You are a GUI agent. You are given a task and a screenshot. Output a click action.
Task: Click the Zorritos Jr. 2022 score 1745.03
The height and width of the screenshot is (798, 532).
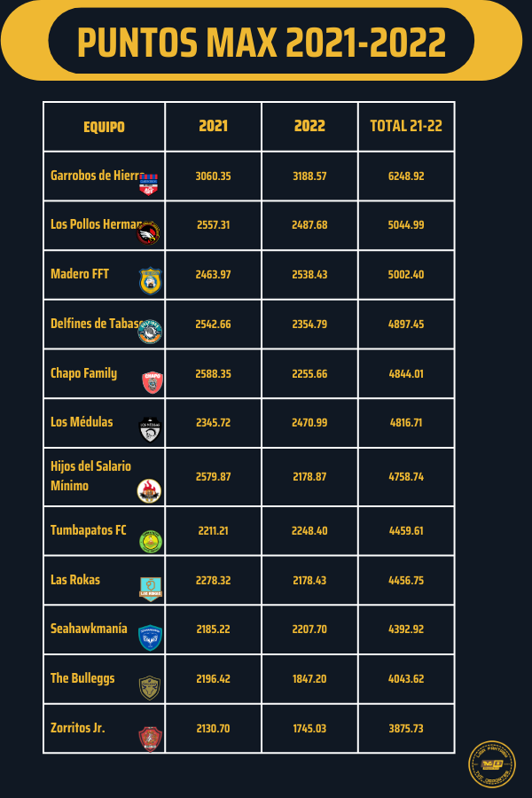pyautogui.click(x=309, y=728)
